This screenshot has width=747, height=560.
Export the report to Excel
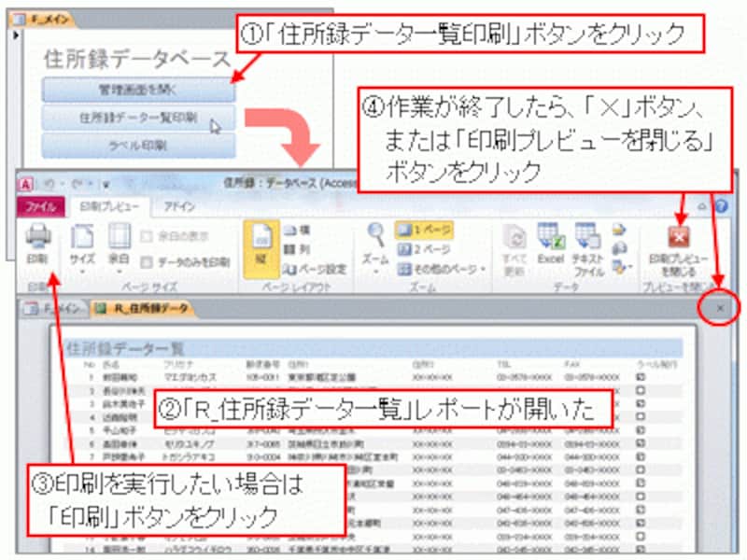[551, 243]
